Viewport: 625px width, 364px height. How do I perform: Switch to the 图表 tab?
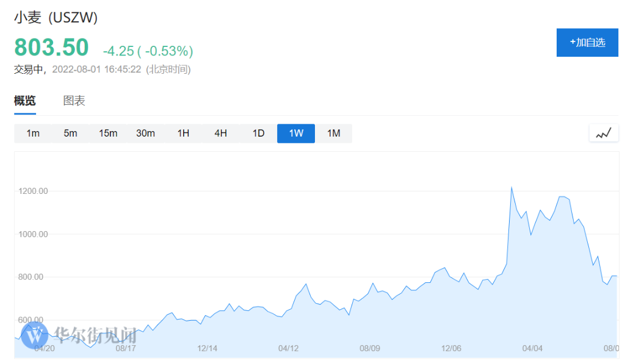coord(74,101)
